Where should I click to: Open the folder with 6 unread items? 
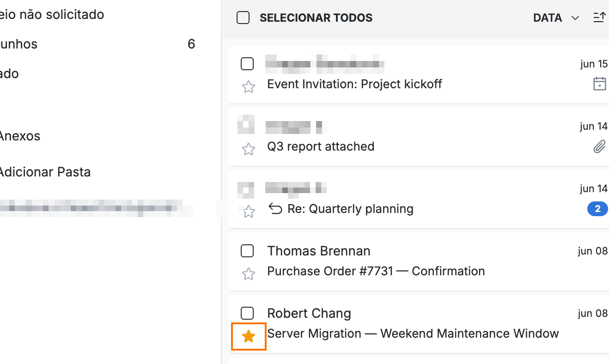point(97,44)
